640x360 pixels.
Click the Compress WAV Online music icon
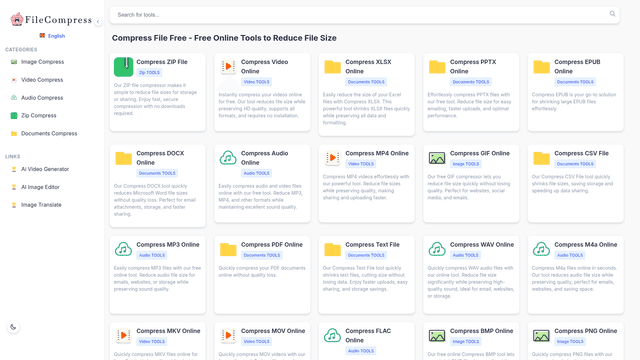click(x=437, y=249)
